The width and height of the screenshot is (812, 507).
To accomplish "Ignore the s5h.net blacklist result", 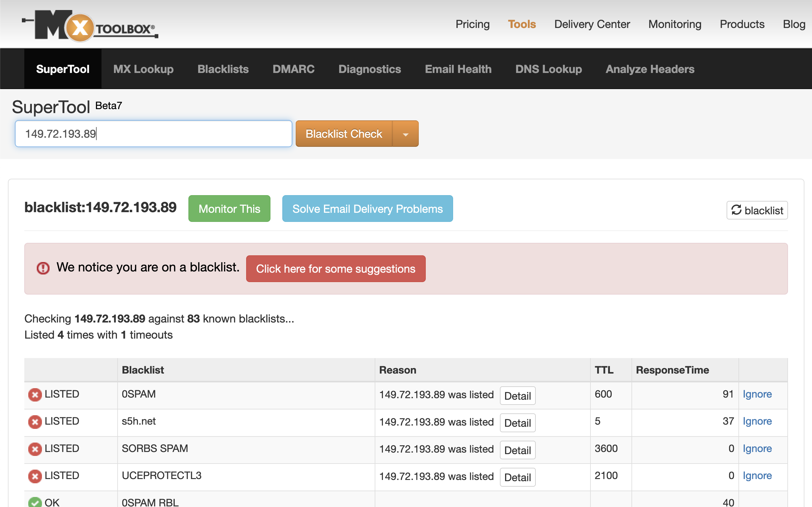I will [x=757, y=421].
